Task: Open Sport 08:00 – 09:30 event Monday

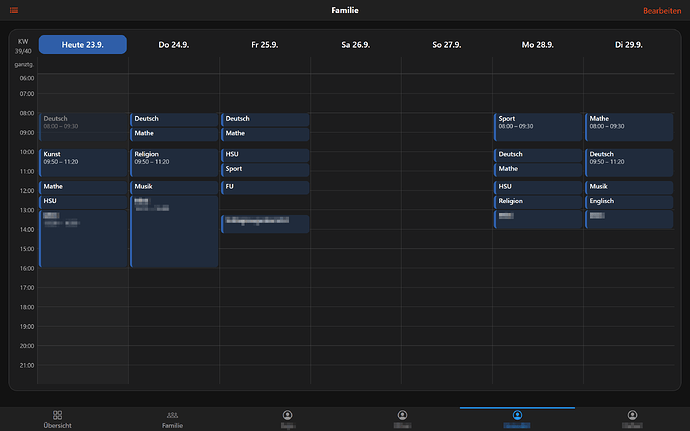Action: tap(538, 127)
